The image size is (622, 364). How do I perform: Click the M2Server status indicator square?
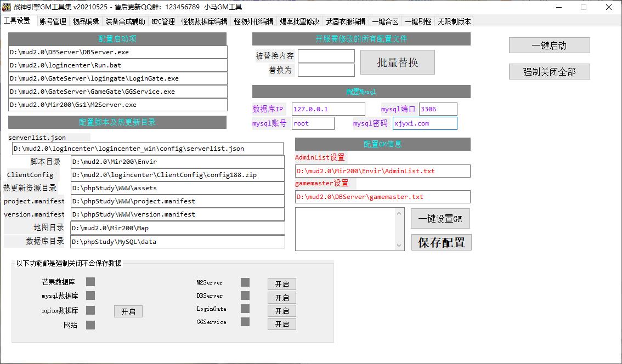click(245, 282)
